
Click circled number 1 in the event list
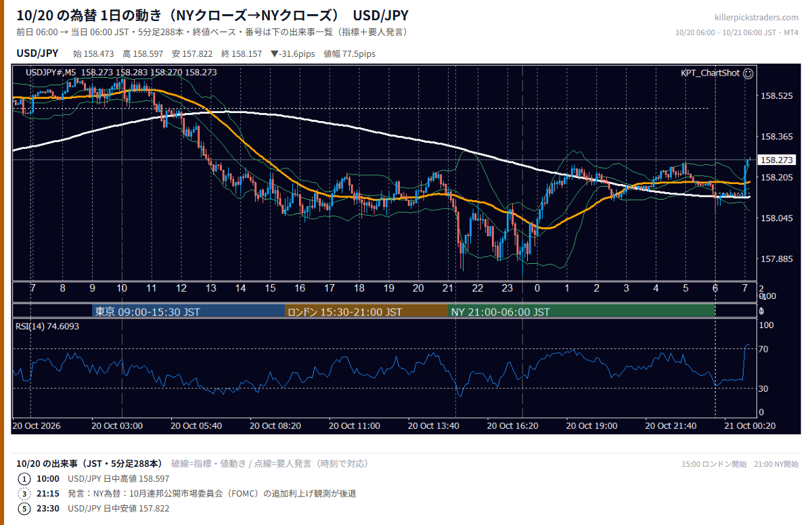pyautogui.click(x=24, y=479)
